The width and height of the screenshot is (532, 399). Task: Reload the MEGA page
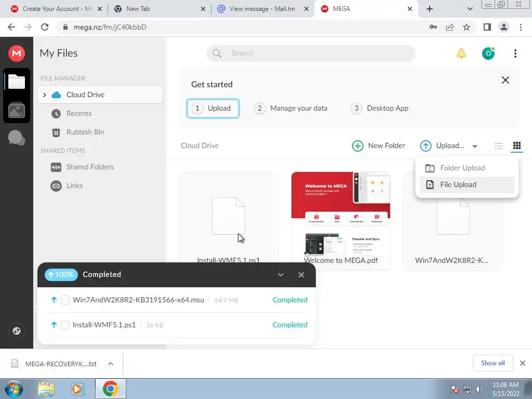click(45, 27)
